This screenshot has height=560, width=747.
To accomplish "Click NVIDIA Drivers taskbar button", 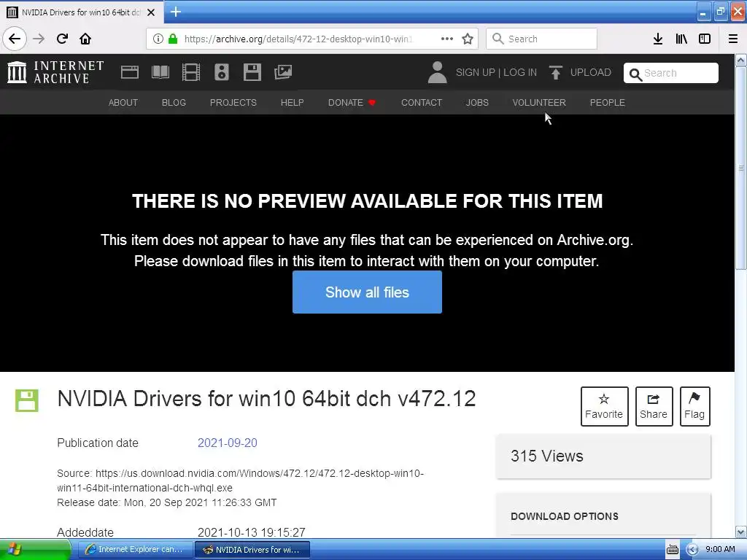I will pos(252,550).
